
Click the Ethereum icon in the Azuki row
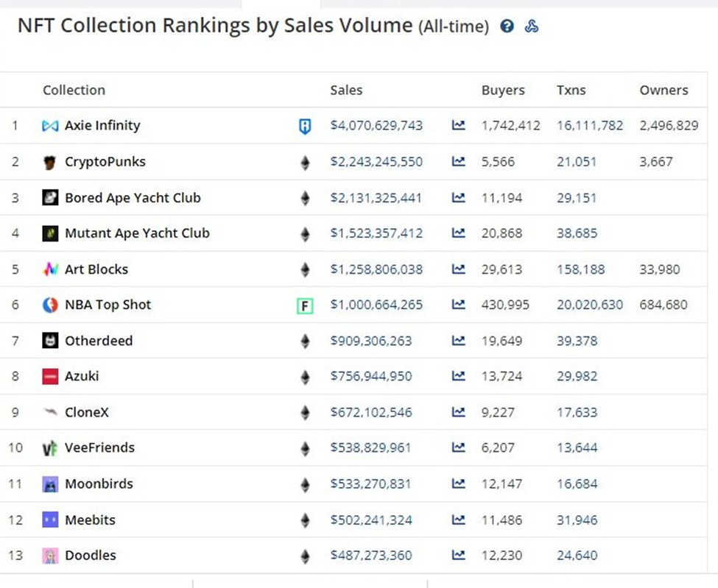305,377
